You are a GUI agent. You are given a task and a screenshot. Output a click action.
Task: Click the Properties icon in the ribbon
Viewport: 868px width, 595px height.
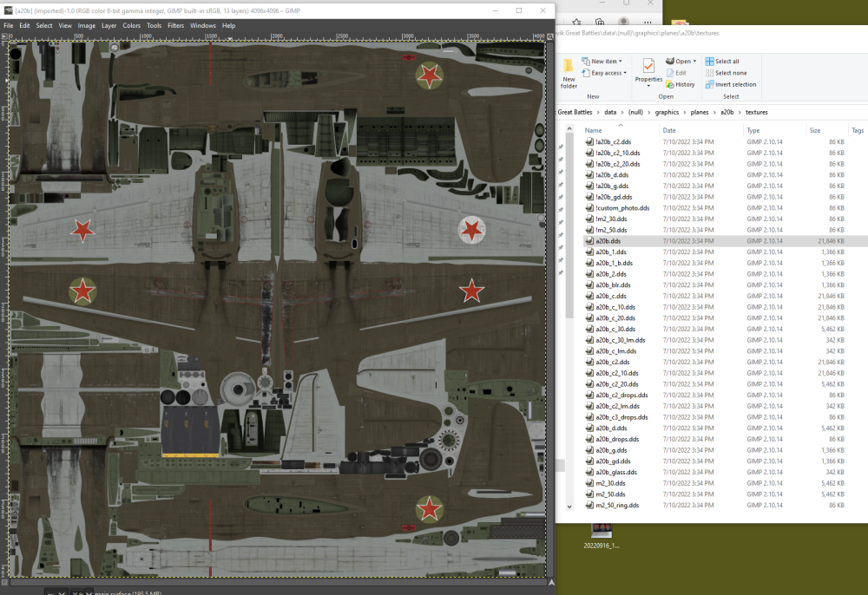(648, 67)
